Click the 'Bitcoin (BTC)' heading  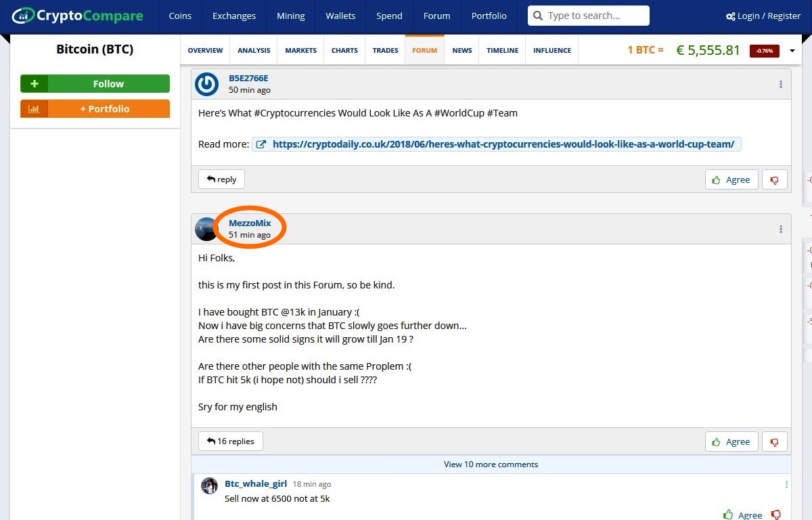[x=95, y=49]
